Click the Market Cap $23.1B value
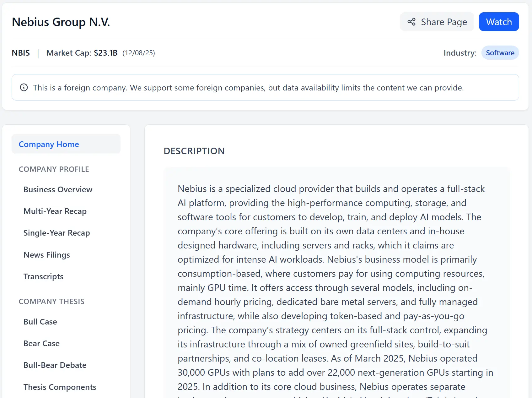Viewport: 532px width, 398px height. 105,53
